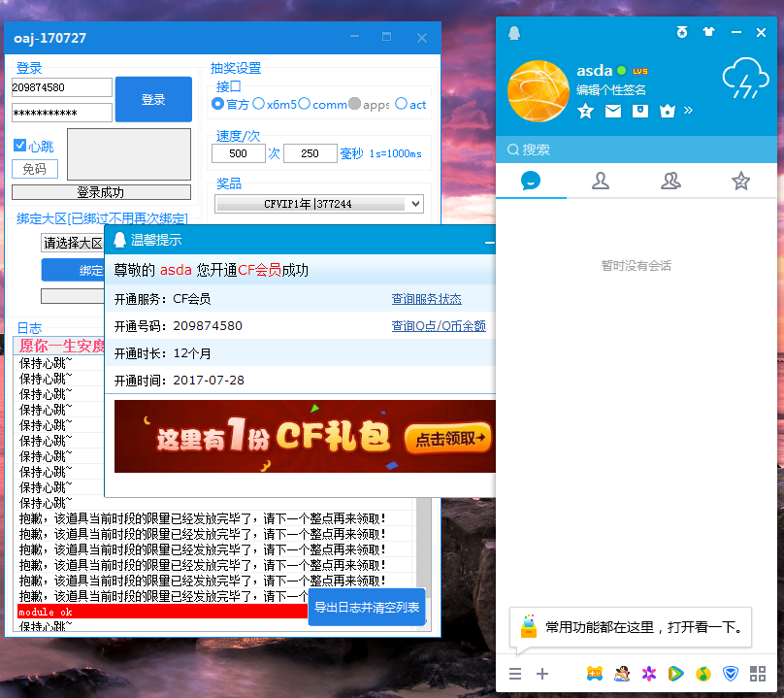Click the 免码 button
The height and width of the screenshot is (698, 784).
tap(35, 169)
